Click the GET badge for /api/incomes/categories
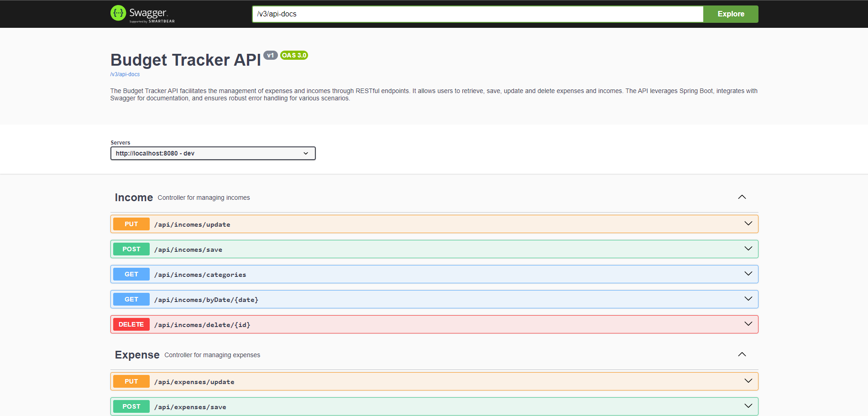This screenshot has width=868, height=416. tap(131, 274)
